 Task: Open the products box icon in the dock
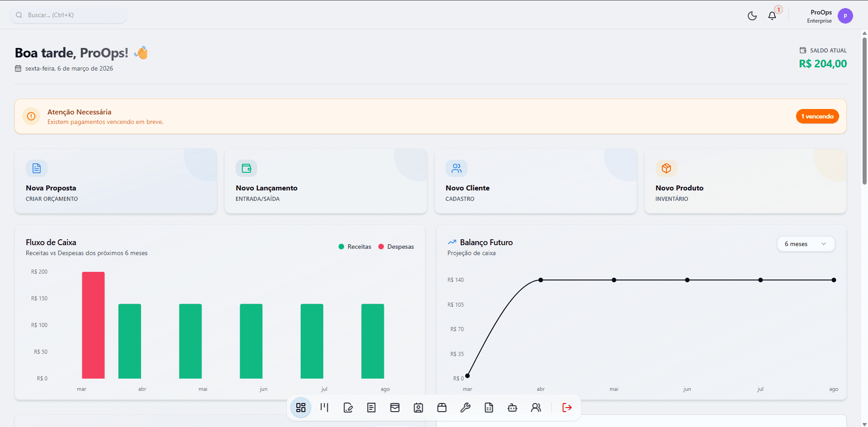(442, 408)
